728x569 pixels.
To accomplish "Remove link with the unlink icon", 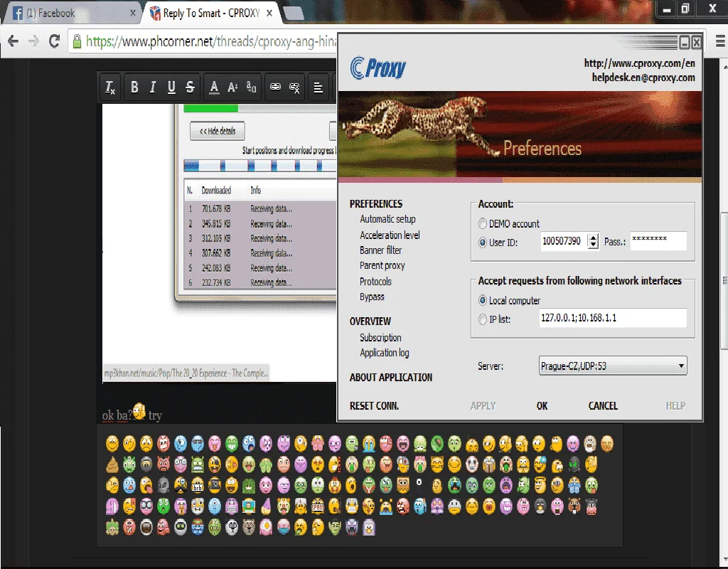I will coord(294,87).
